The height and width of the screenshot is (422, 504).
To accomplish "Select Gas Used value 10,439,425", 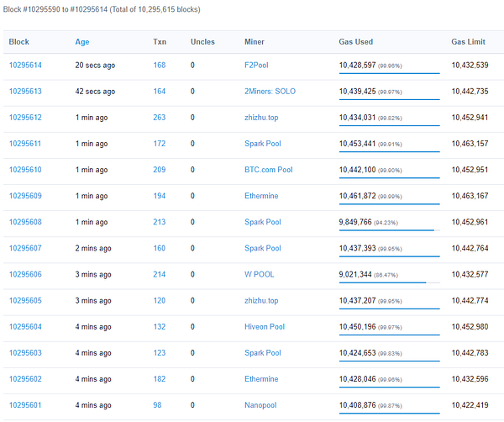I will tap(358, 92).
